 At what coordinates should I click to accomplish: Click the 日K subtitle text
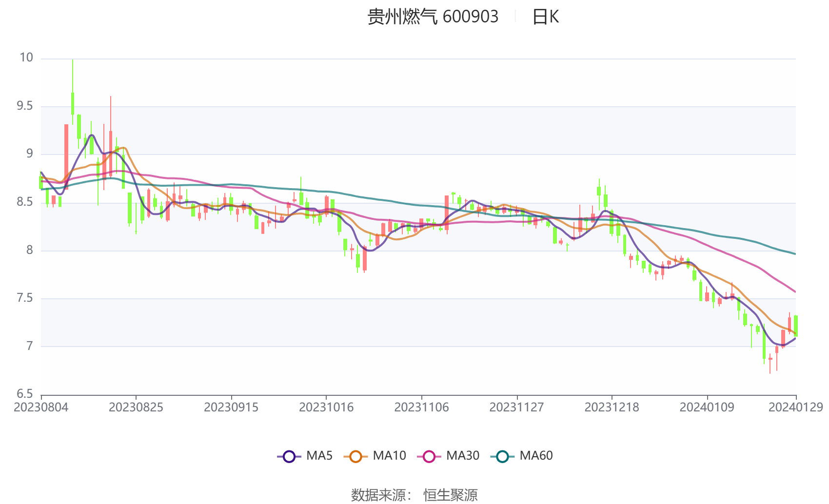click(x=545, y=17)
